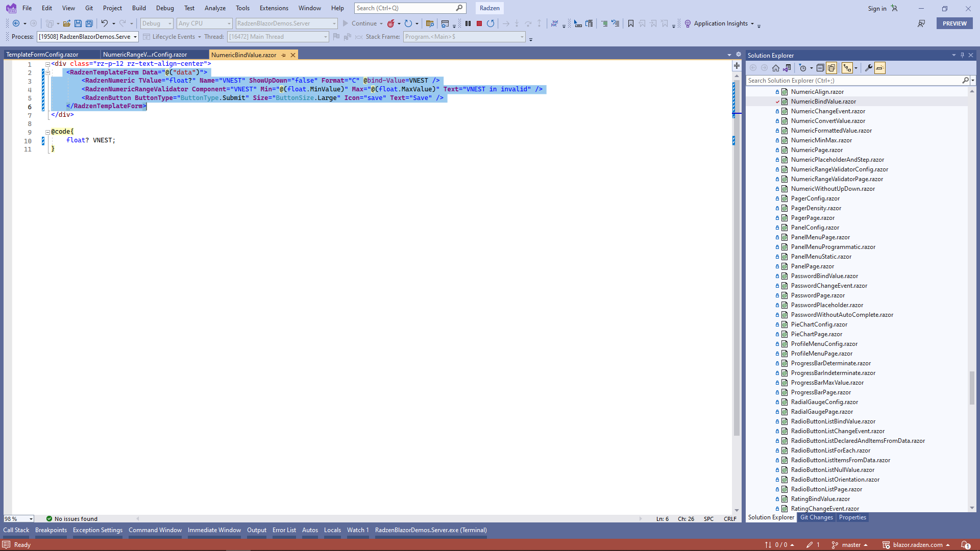Click the Solution Explorer vertical scrollbar thumb
980x551 pixels.
(x=972, y=388)
